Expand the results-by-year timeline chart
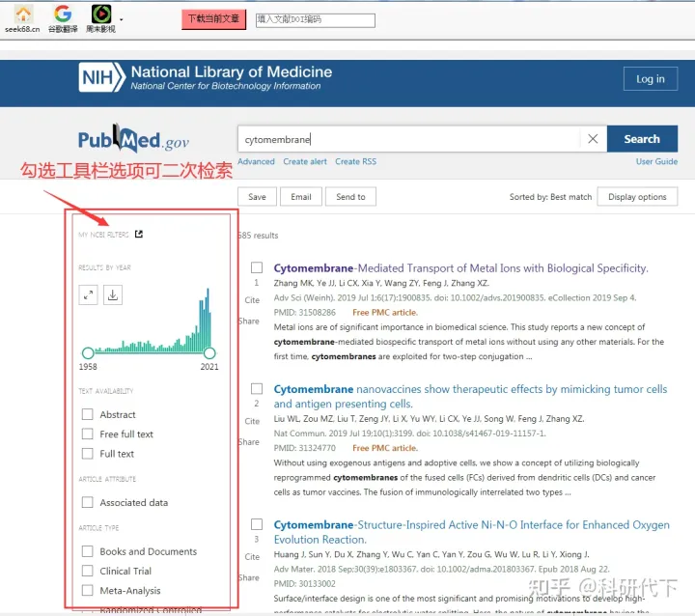Image resolution: width=695 pixels, height=616 pixels. (88, 294)
